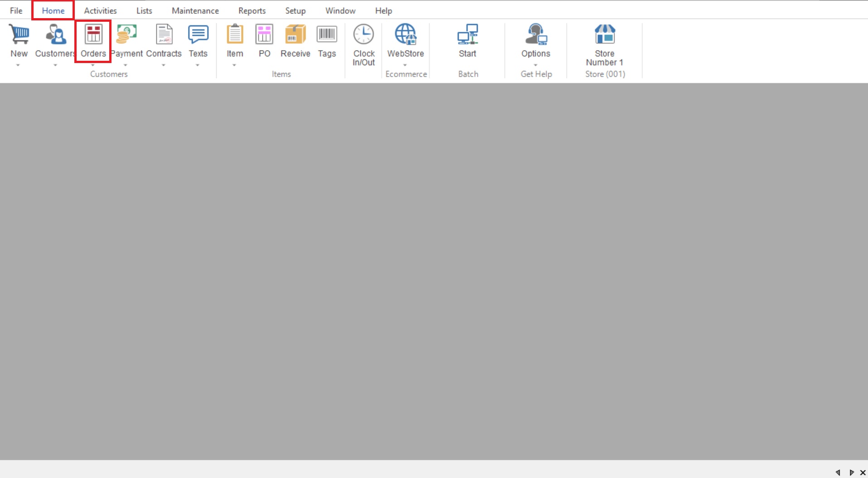Click the right arrow tab scroll button
Viewport: 868px width, 478px height.
[x=852, y=473]
